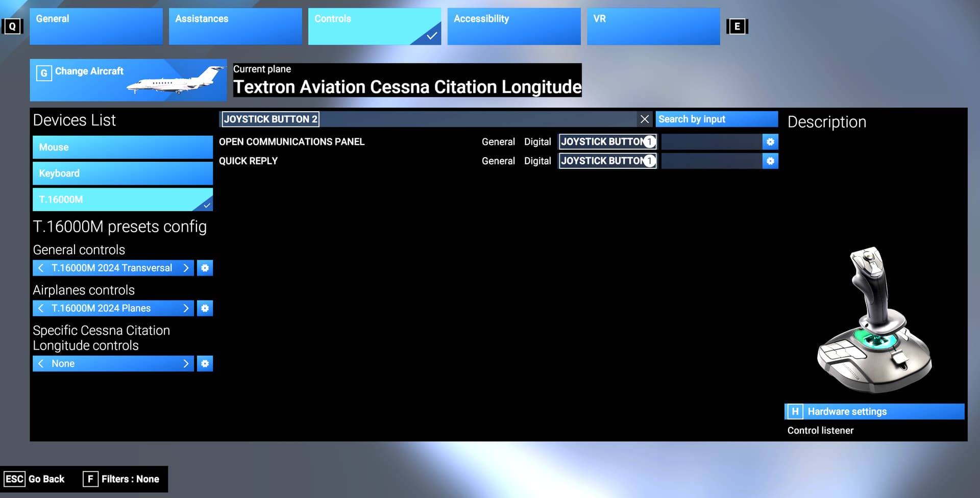This screenshot has width=980, height=498.
Task: Click the None preset selector
Action: click(113, 364)
